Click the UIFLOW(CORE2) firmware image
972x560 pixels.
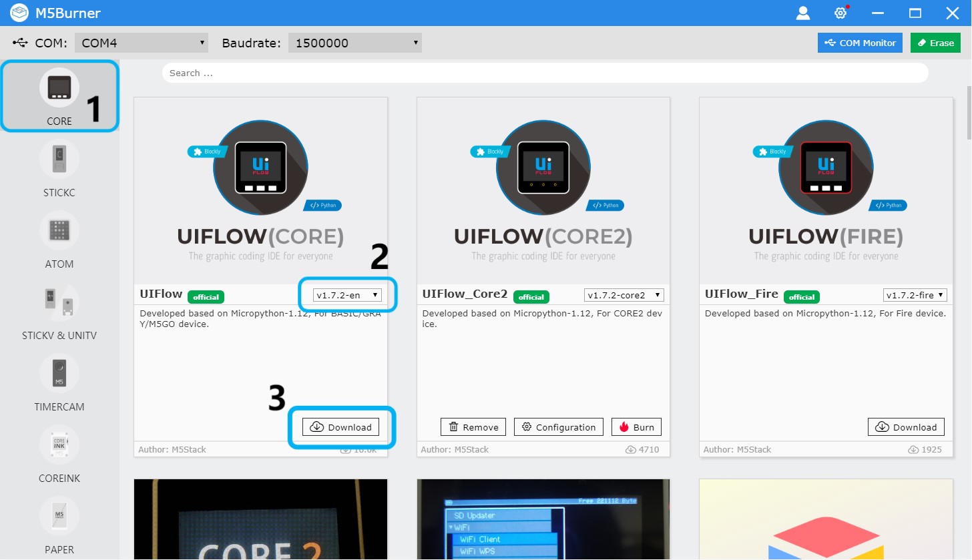click(x=543, y=191)
